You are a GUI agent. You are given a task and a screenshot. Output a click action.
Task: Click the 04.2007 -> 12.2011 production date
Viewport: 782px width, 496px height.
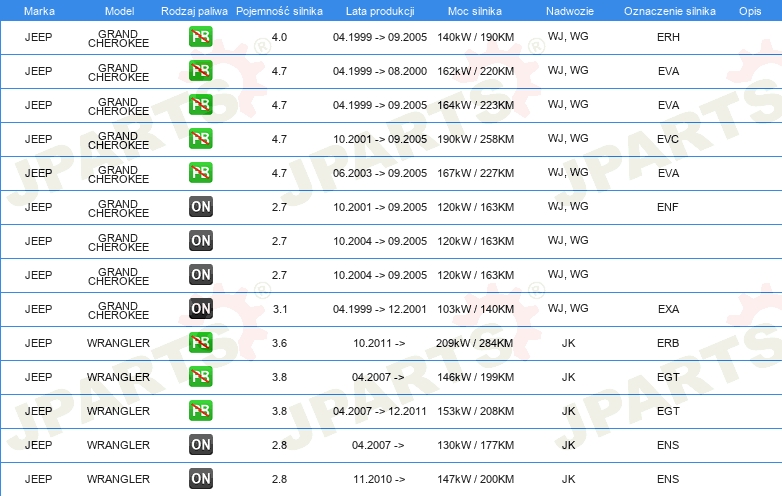tap(379, 411)
